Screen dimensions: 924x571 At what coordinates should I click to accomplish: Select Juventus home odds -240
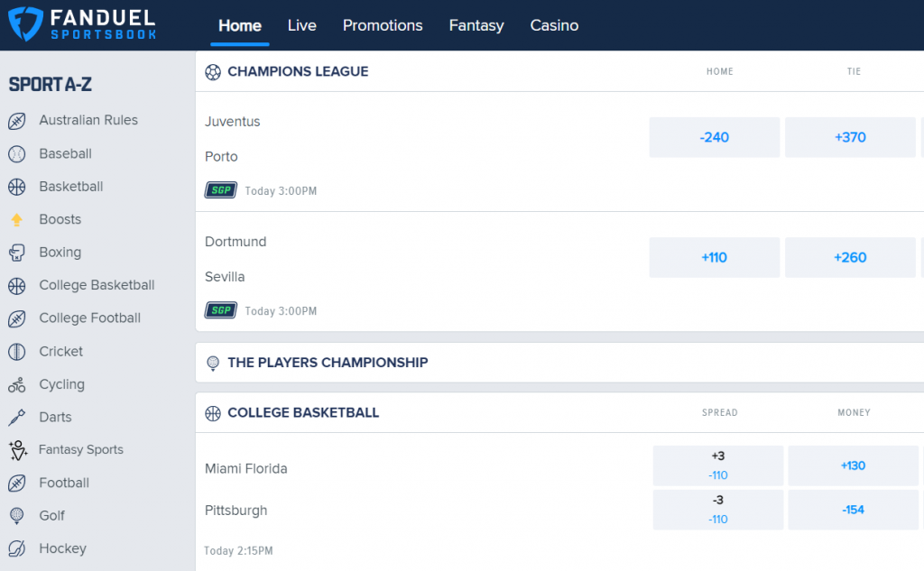pyautogui.click(x=715, y=137)
